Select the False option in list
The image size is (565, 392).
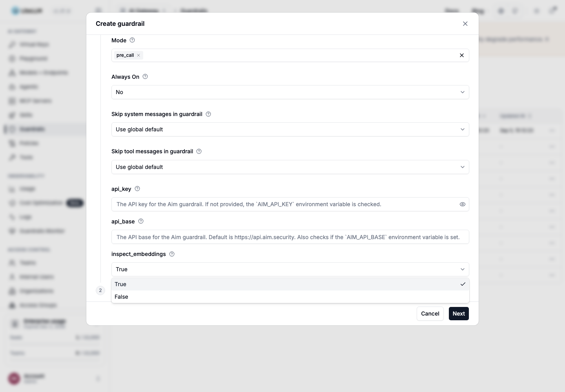click(290, 297)
